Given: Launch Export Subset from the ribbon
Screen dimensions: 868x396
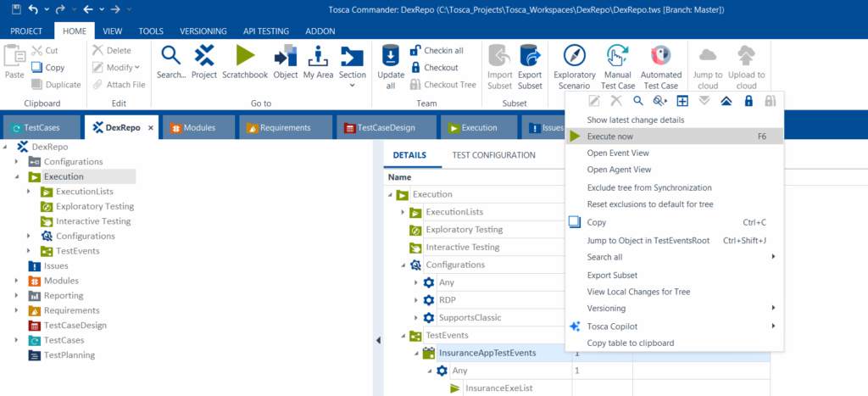Looking at the screenshot, I should coord(531,67).
